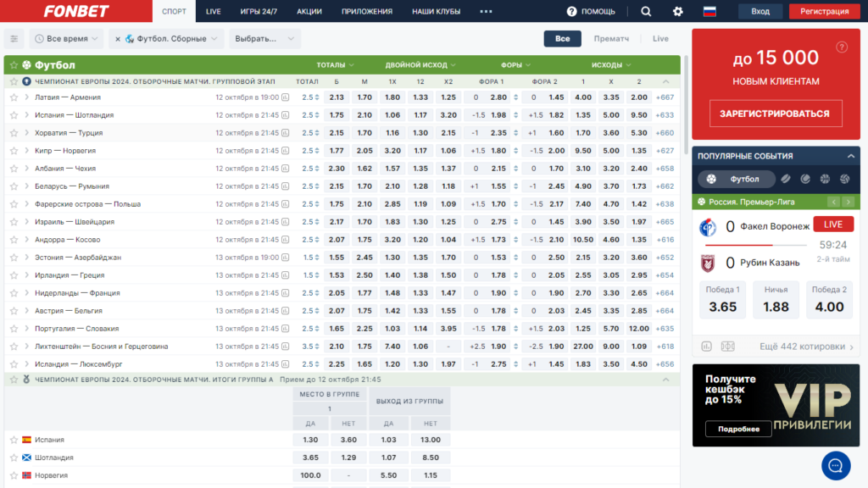Image resolution: width=868 pixels, height=488 pixels.
Task: Open Ещё 442 котировки link
Action: click(807, 347)
